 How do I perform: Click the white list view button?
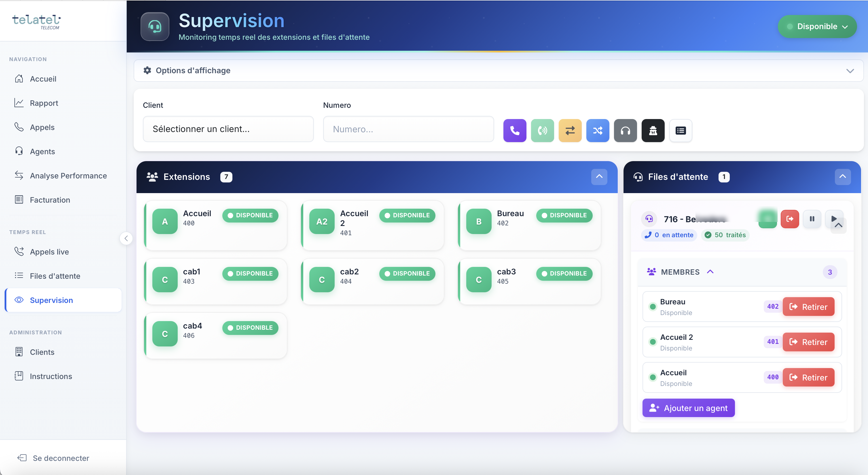[x=680, y=131]
